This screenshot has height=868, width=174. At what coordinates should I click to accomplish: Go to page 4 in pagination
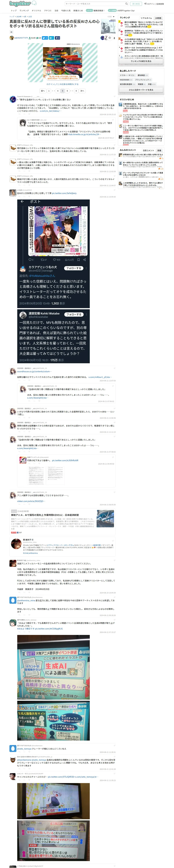click(x=58, y=91)
